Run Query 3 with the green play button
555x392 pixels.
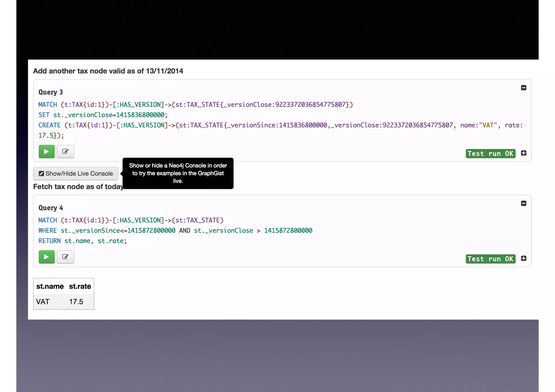47,151
